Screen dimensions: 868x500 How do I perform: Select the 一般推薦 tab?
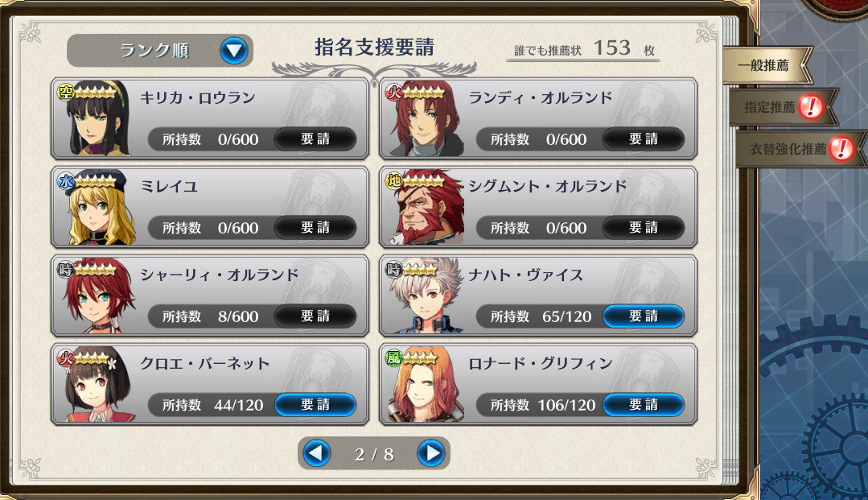click(x=766, y=65)
